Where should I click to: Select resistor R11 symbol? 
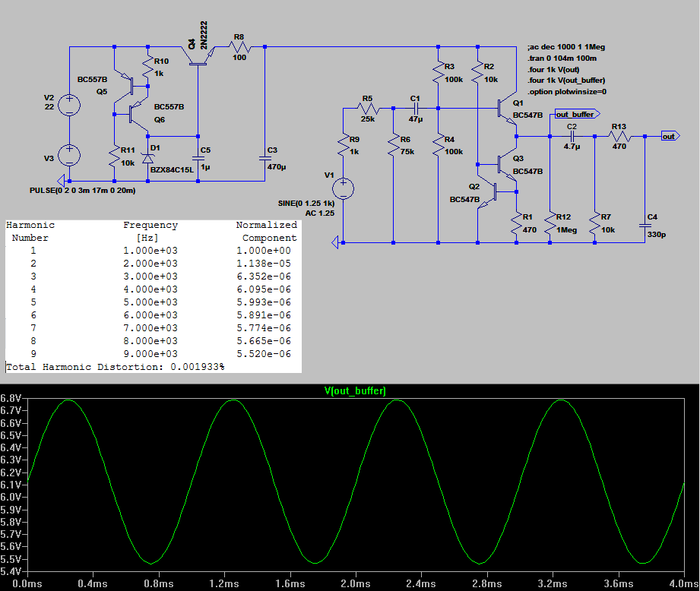(x=114, y=157)
